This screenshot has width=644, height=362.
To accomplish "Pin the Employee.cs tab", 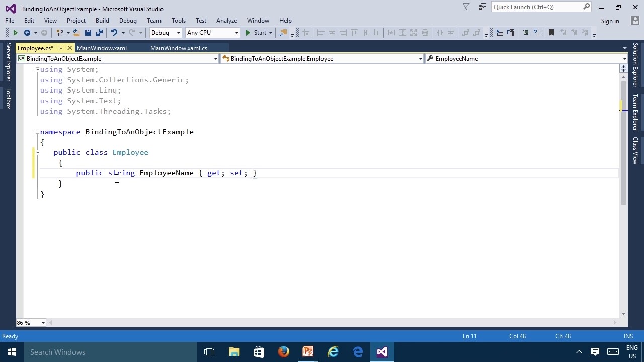I will (x=60, y=48).
